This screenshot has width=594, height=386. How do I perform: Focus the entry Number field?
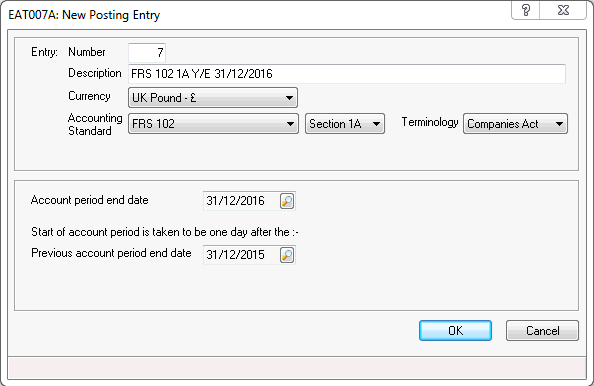point(147,52)
